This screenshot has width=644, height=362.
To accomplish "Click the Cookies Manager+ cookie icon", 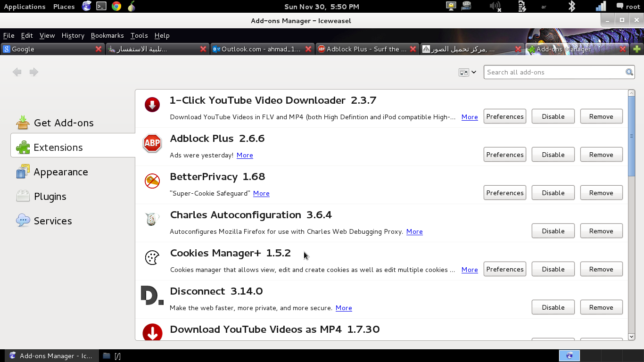I will pos(152,257).
